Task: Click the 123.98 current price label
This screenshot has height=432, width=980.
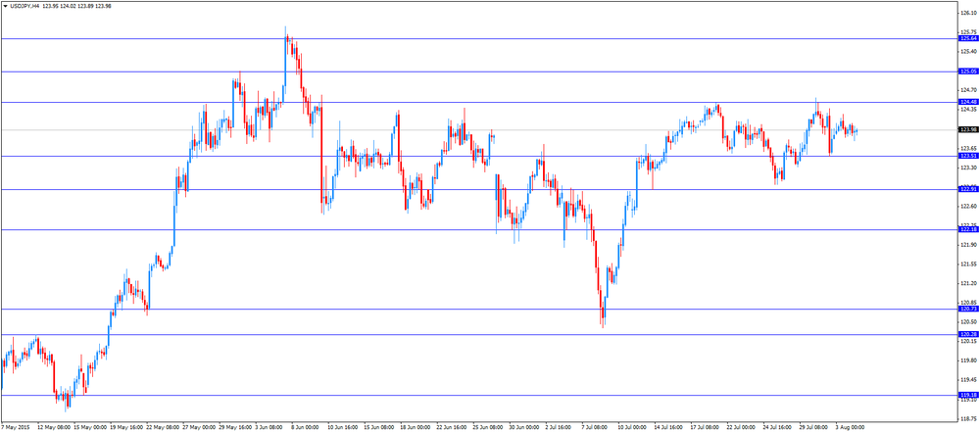Action: point(968,130)
